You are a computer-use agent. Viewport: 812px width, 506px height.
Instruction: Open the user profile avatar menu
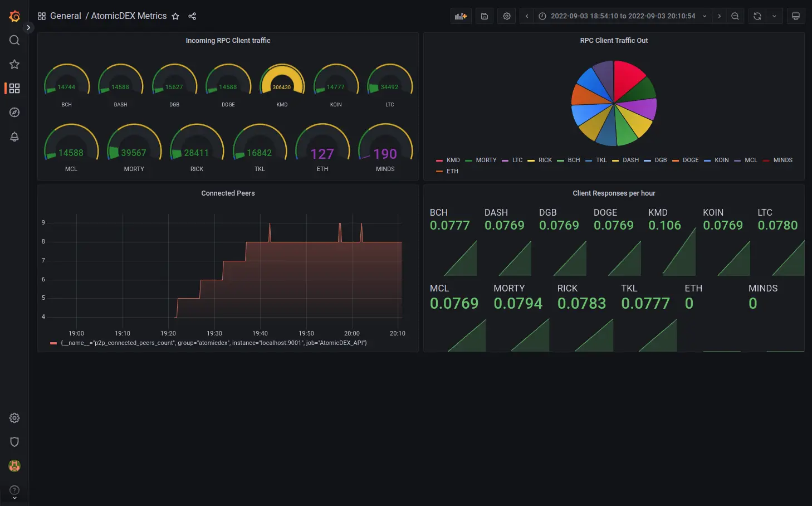14,466
